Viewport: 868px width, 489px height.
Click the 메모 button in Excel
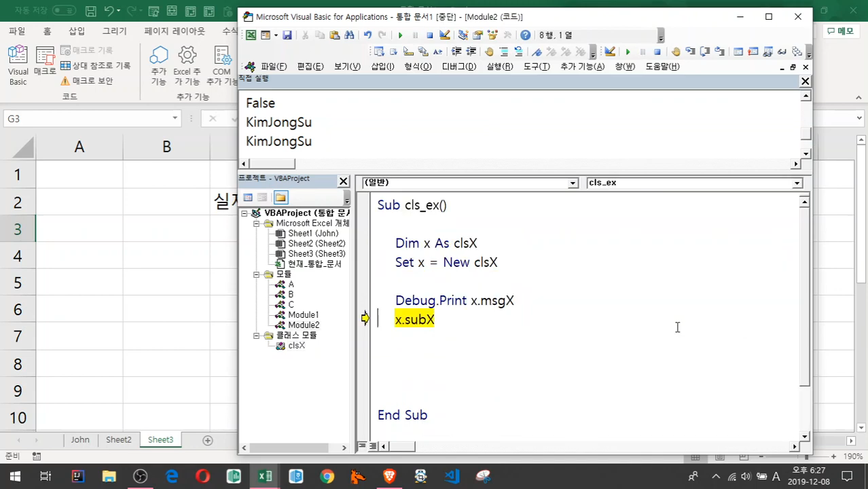[x=840, y=31]
